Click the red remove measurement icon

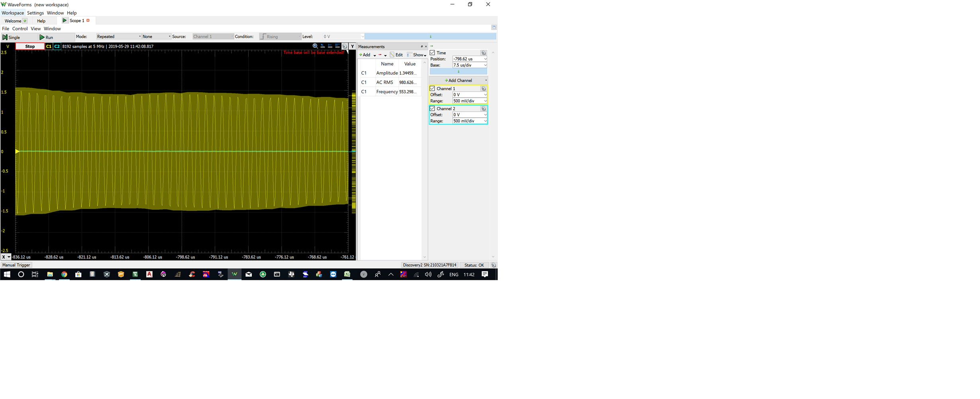tap(380, 55)
